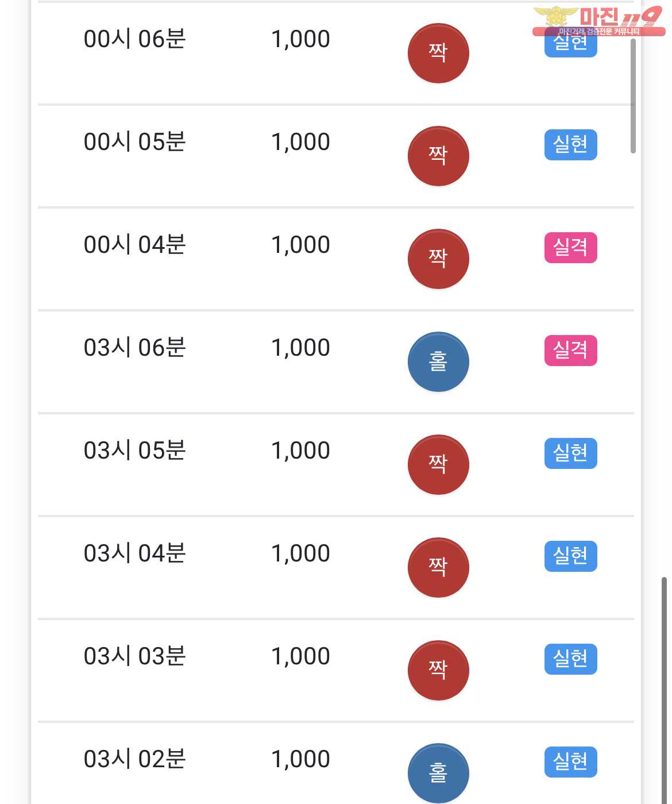
Task: Click the inner list scrollbar thumb
Action: [x=633, y=95]
